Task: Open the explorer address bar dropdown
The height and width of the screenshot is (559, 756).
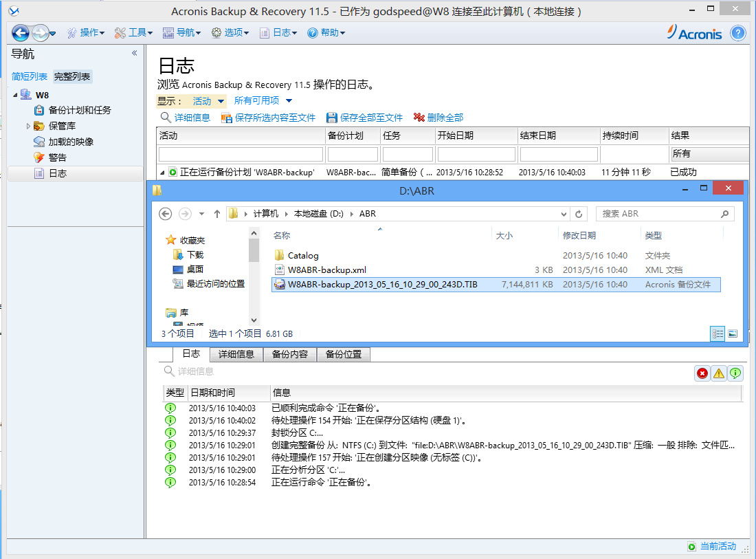Action: click(564, 214)
